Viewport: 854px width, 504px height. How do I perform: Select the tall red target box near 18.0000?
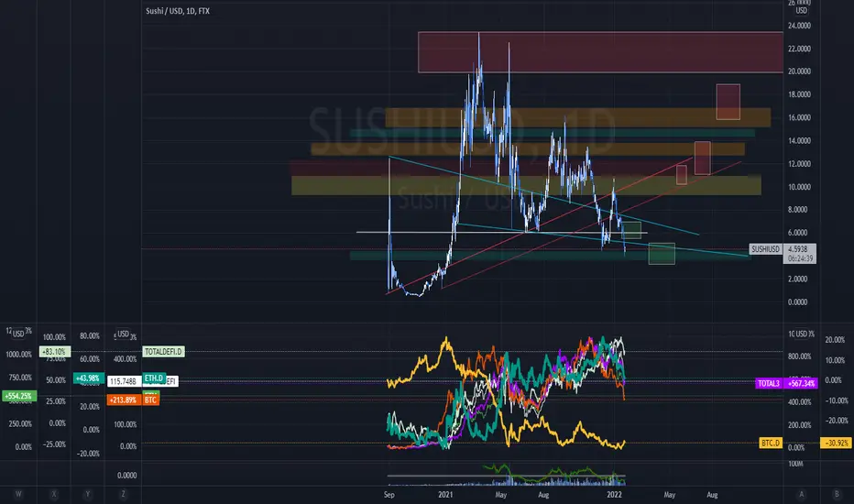point(728,102)
